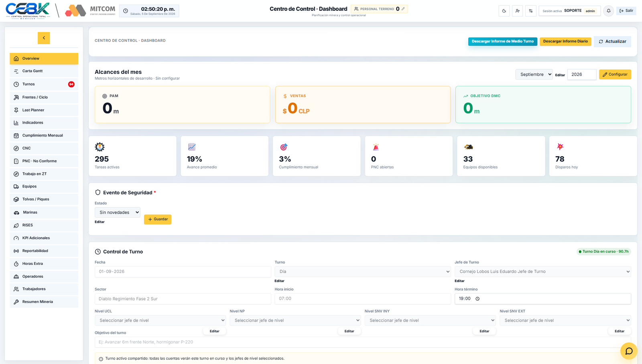Open Turnos in the sidebar
The height and width of the screenshot is (364, 642).
(x=44, y=84)
